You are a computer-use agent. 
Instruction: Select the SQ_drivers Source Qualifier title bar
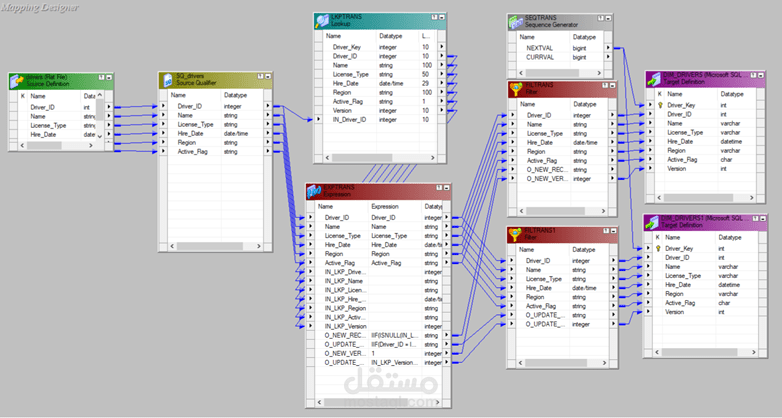pyautogui.click(x=215, y=80)
